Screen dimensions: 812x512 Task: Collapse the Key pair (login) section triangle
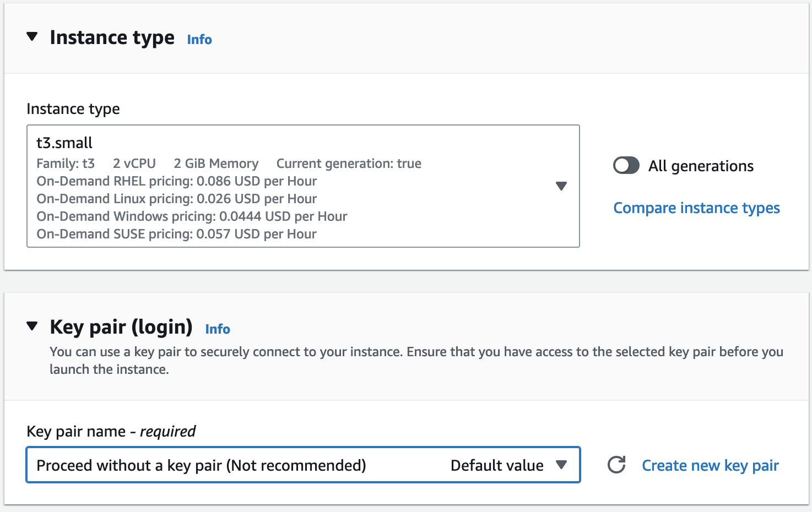pos(32,326)
